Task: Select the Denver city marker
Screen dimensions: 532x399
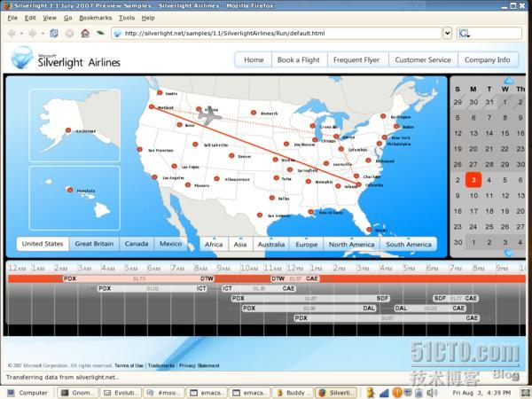Action: 231,156
